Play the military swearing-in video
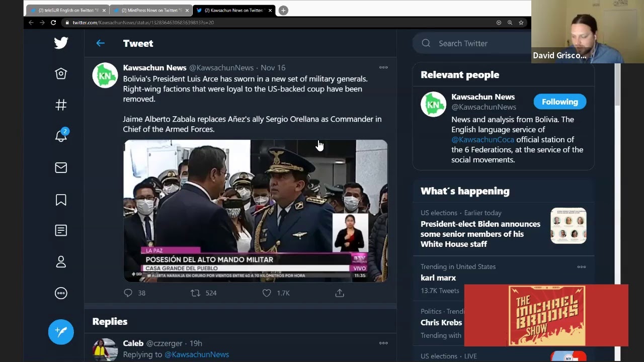 click(256, 211)
